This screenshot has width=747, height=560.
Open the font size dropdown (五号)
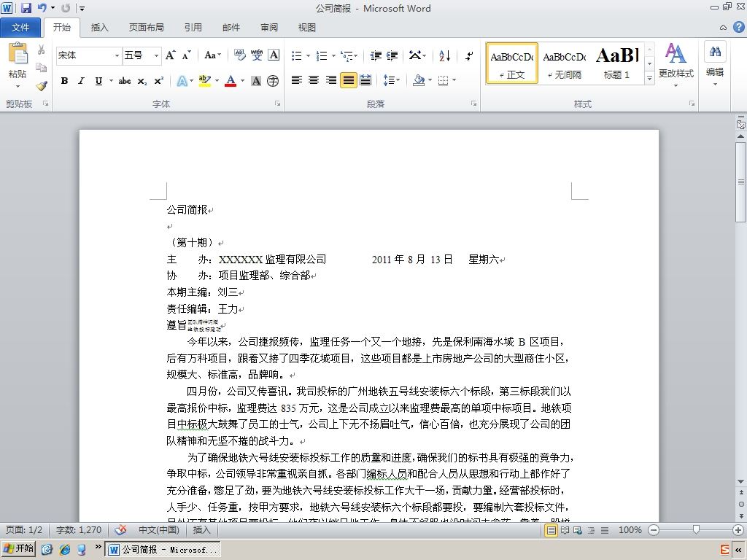point(156,55)
